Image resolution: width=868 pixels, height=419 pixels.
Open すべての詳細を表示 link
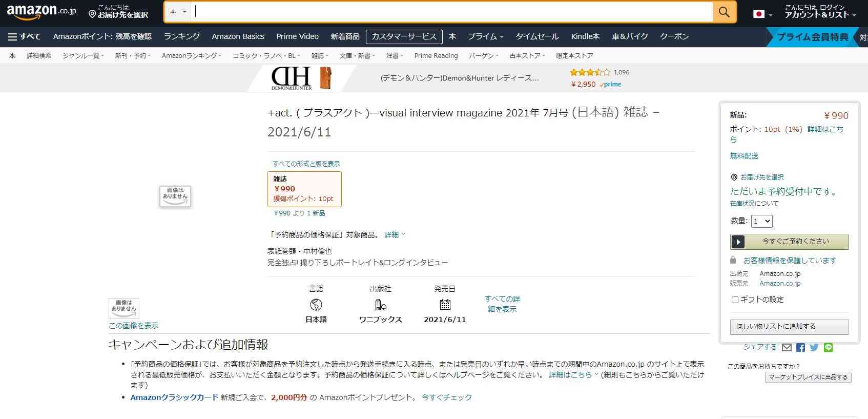coord(502,304)
